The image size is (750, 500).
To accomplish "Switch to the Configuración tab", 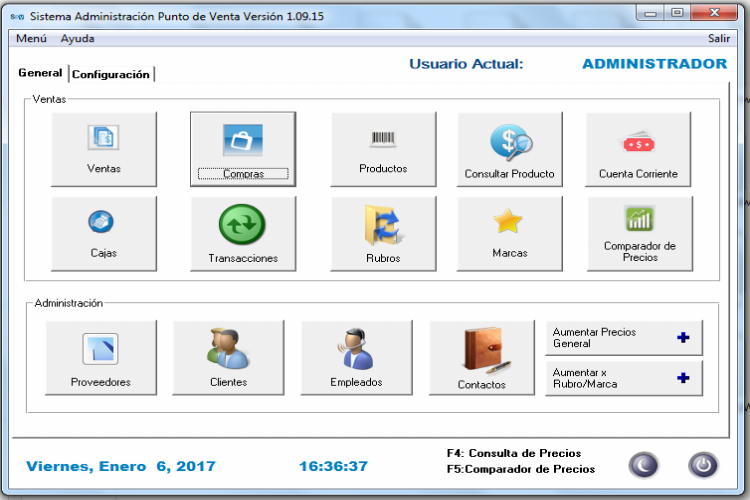I will pyautogui.click(x=111, y=74).
